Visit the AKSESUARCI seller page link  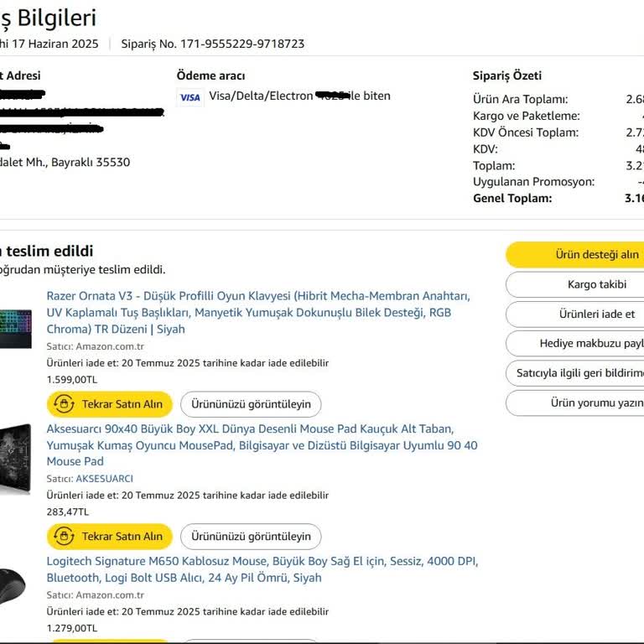click(104, 479)
